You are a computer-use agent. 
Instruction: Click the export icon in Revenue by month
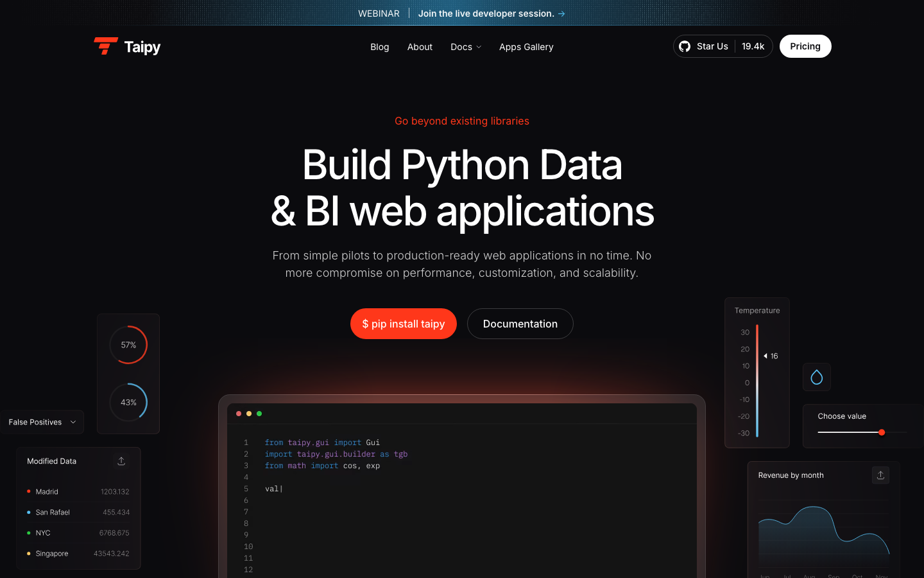point(880,475)
